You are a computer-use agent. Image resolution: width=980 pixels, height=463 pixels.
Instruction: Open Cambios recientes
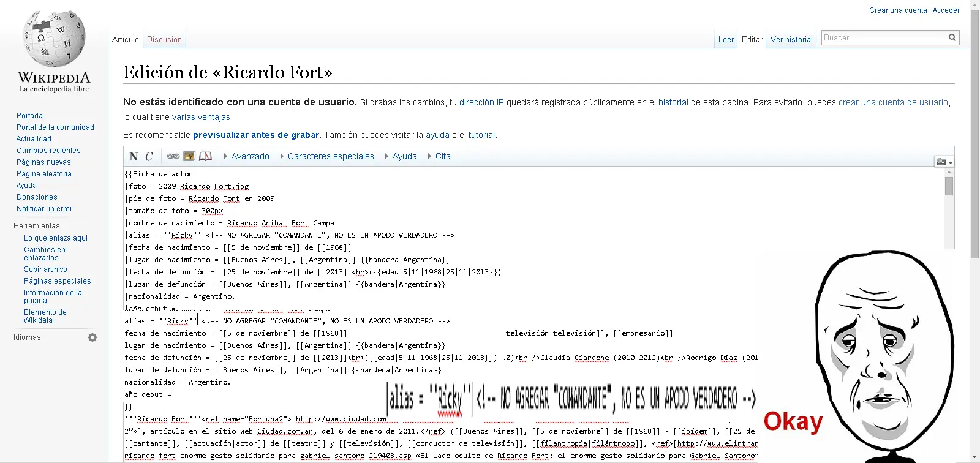tap(48, 151)
